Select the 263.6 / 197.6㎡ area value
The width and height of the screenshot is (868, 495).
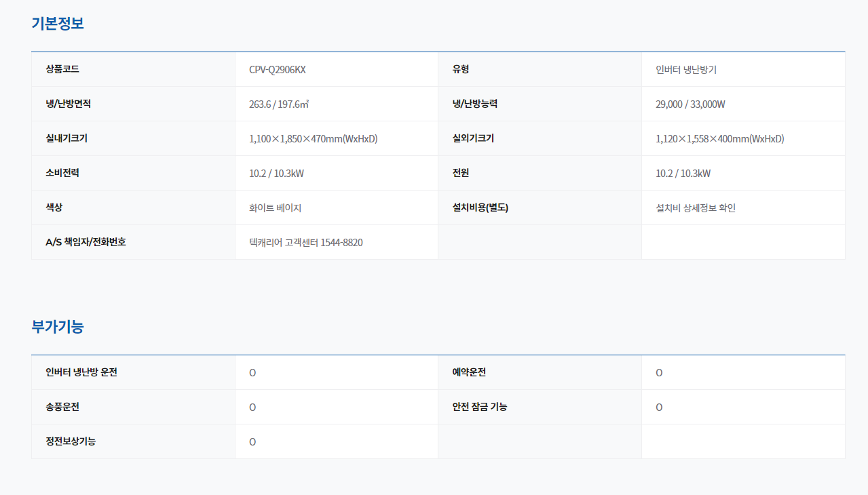pos(280,104)
